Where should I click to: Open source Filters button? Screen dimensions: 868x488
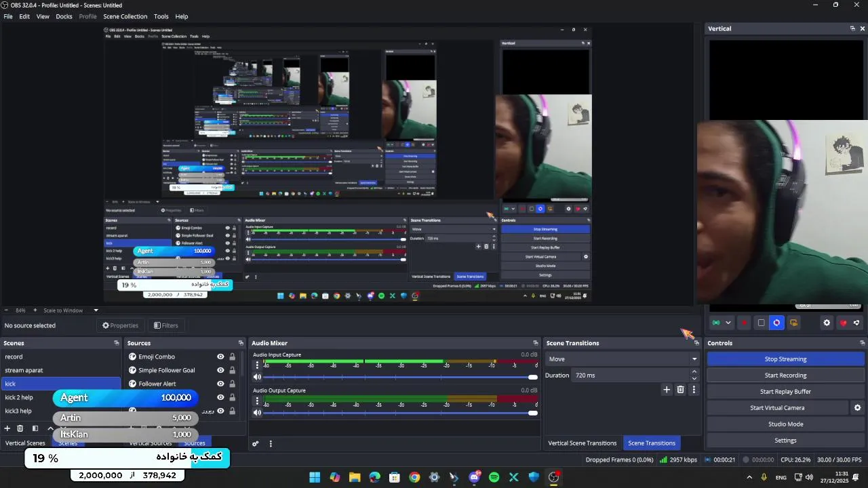[x=166, y=325]
